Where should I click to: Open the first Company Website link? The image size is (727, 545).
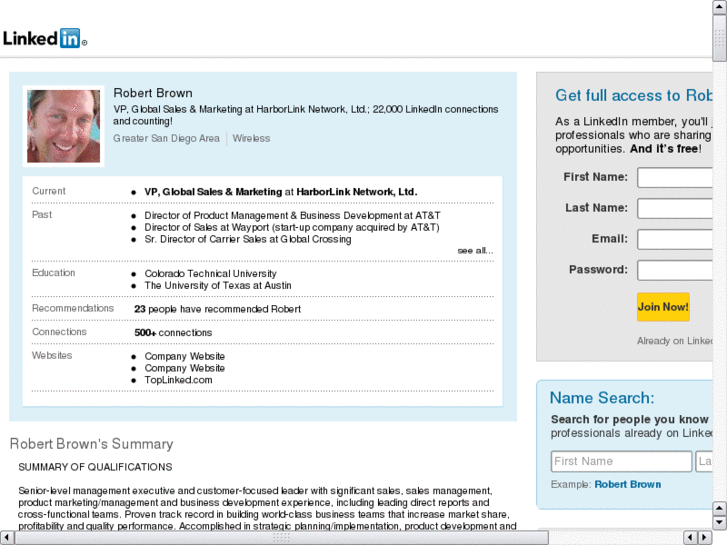pyautogui.click(x=185, y=356)
